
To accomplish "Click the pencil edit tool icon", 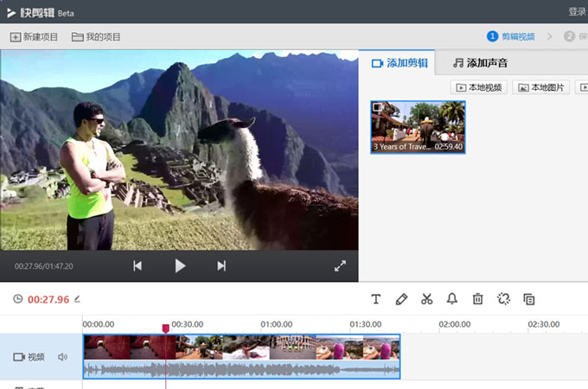I will [401, 299].
